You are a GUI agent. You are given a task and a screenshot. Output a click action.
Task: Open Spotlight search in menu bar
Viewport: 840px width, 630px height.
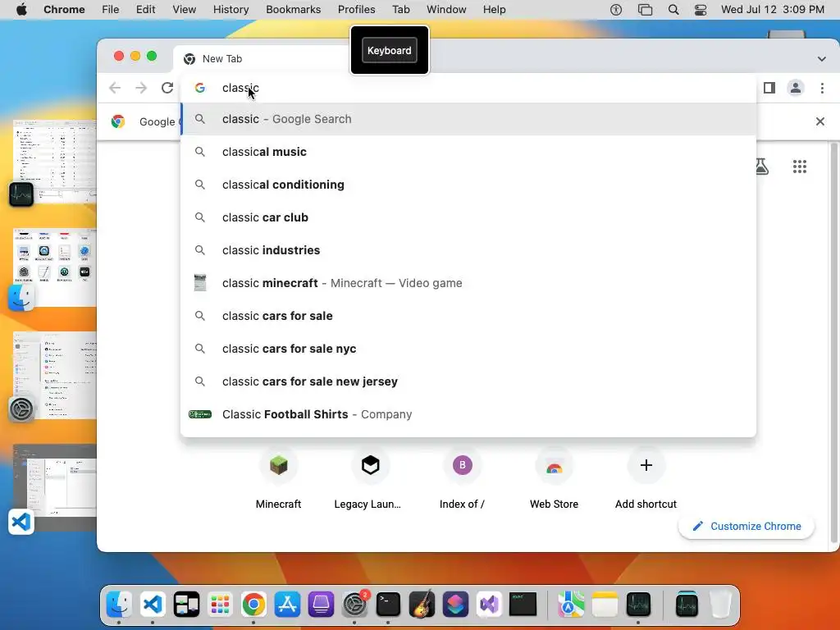pyautogui.click(x=673, y=10)
